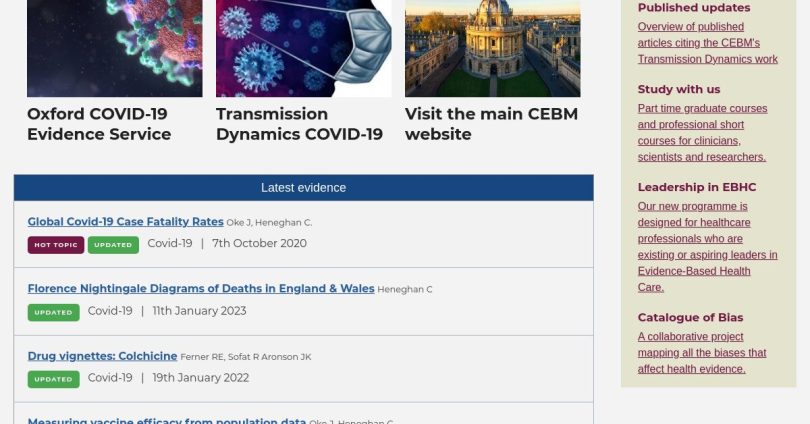
Task: Click the Study with us heading
Action: [x=679, y=89]
